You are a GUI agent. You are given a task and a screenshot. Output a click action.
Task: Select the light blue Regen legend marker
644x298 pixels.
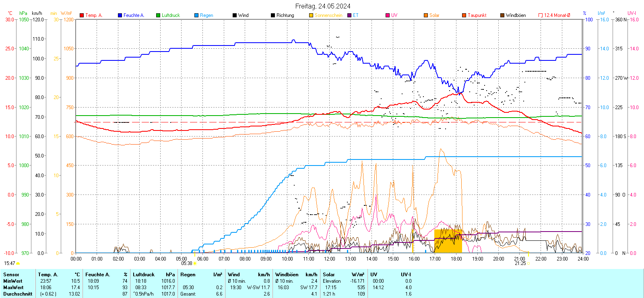[196, 15]
